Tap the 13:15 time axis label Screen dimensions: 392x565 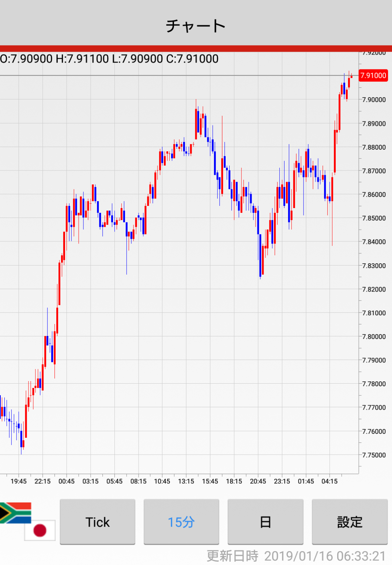(x=186, y=481)
